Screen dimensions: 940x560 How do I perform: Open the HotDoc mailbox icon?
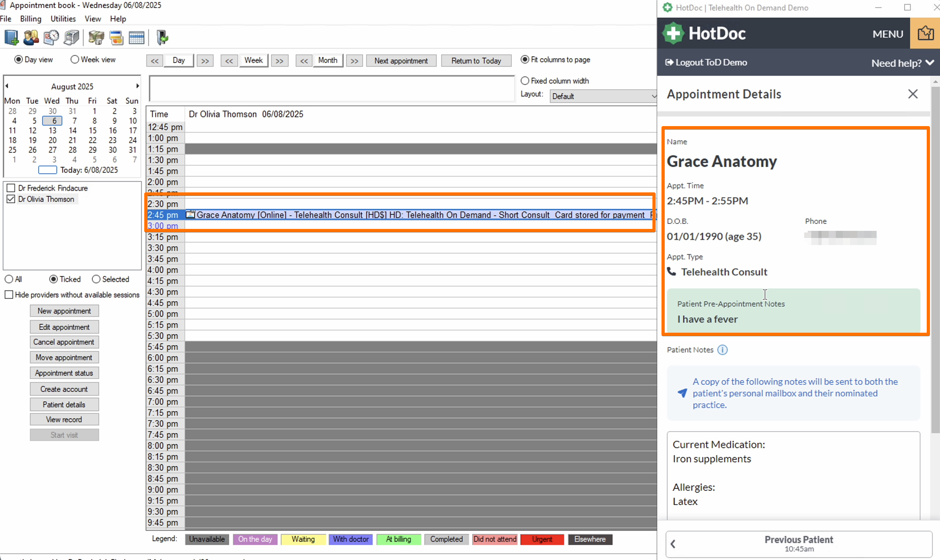(925, 34)
